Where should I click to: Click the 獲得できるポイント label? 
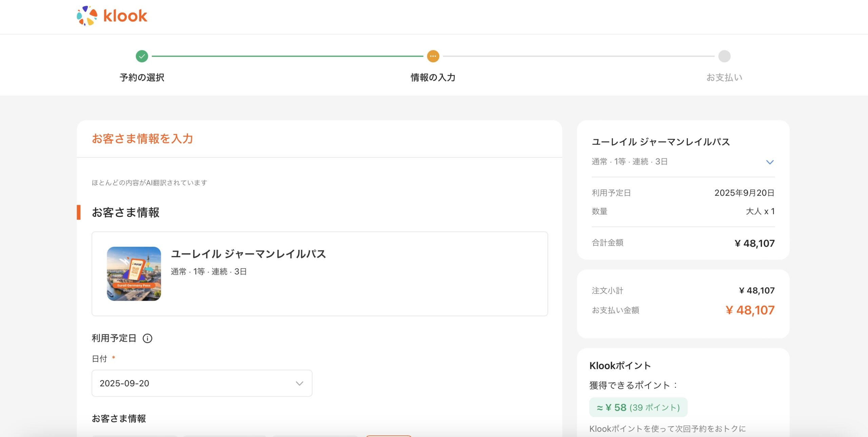[633, 385]
